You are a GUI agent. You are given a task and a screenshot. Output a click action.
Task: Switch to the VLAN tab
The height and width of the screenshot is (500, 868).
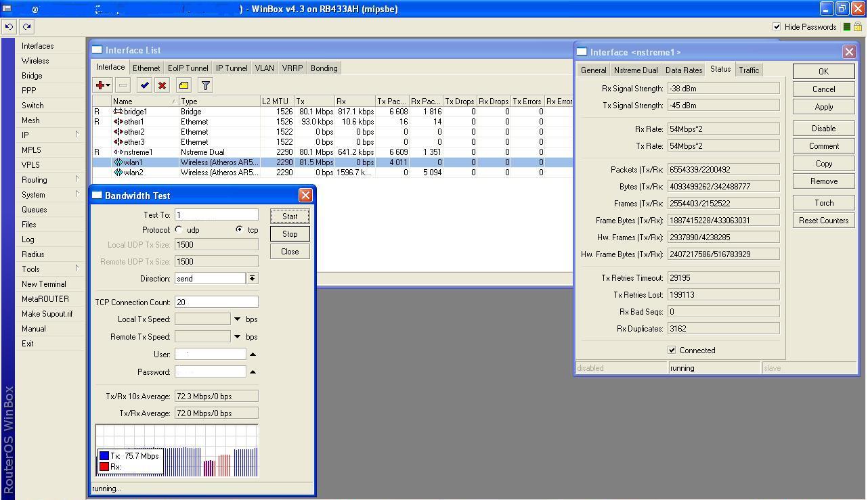click(264, 68)
